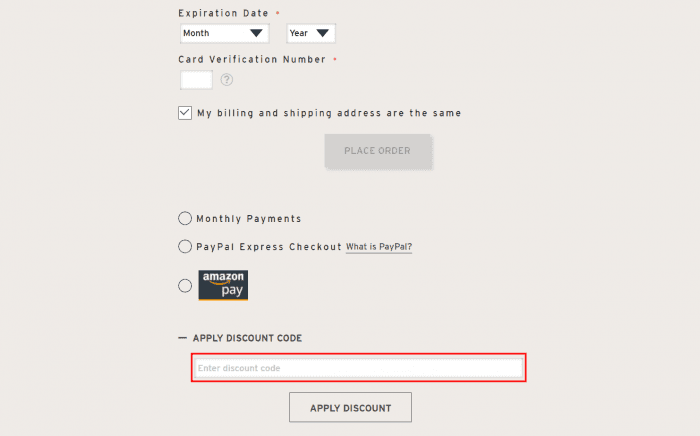The image size is (700, 436).
Task: Click the PayPal Express Checkout label text
Action: point(268,247)
